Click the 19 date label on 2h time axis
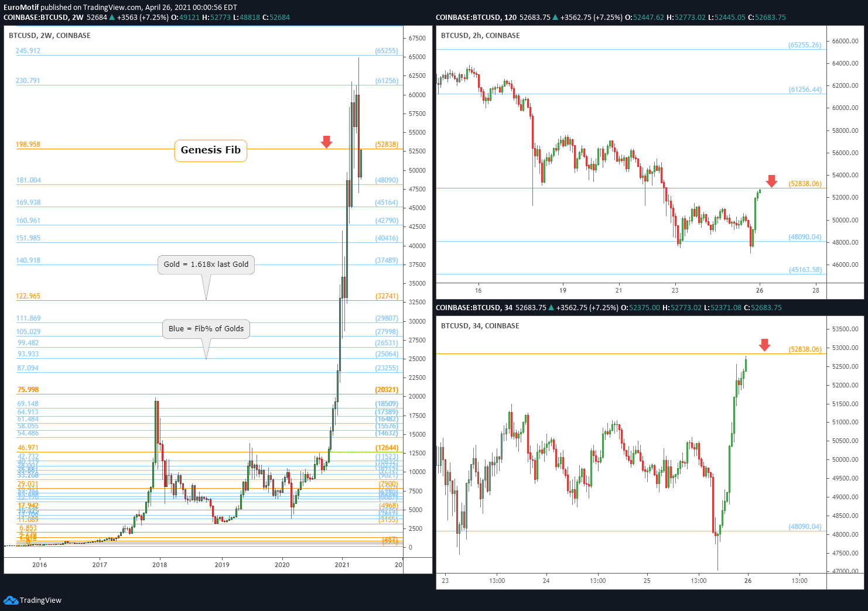This screenshot has width=868, height=611. click(563, 290)
